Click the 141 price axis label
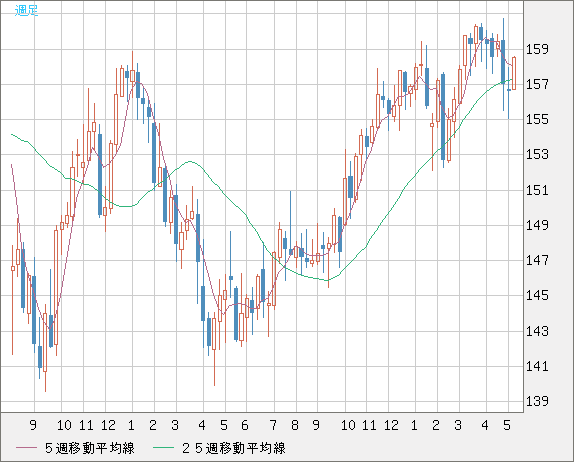The height and width of the screenshot is (462, 574). pos(537,366)
